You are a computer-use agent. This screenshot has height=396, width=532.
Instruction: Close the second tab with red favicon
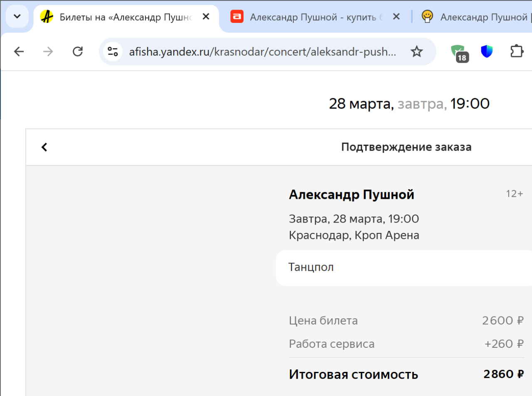pos(396,17)
